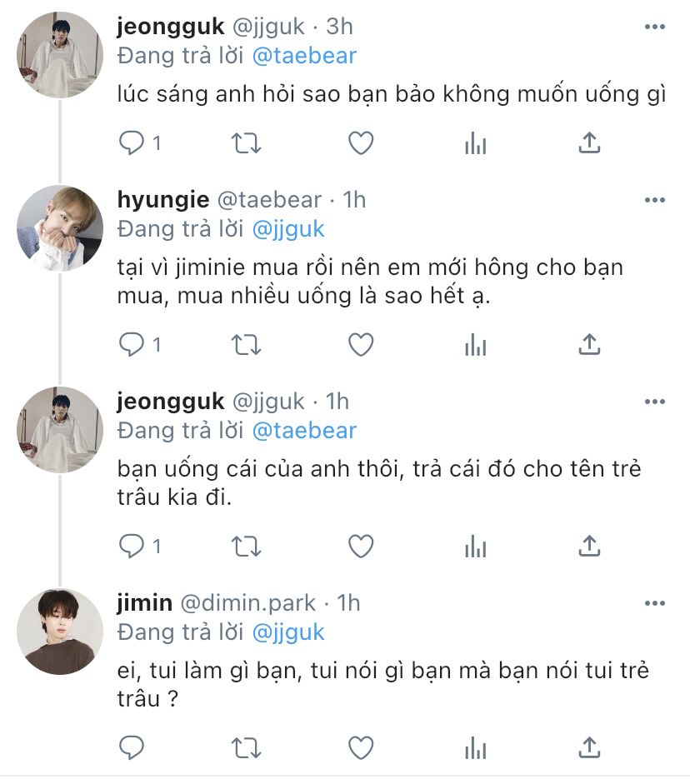View jimin's profile avatar

point(60,632)
